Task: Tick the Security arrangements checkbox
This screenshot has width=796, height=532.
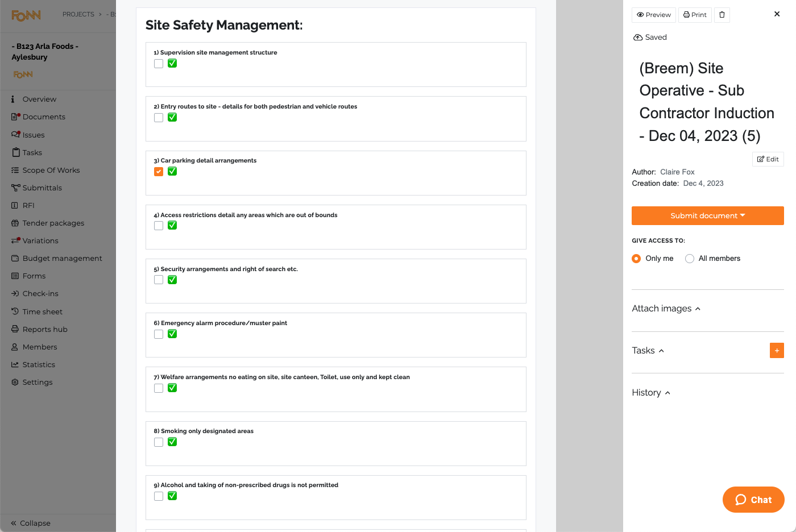Action: (159, 280)
